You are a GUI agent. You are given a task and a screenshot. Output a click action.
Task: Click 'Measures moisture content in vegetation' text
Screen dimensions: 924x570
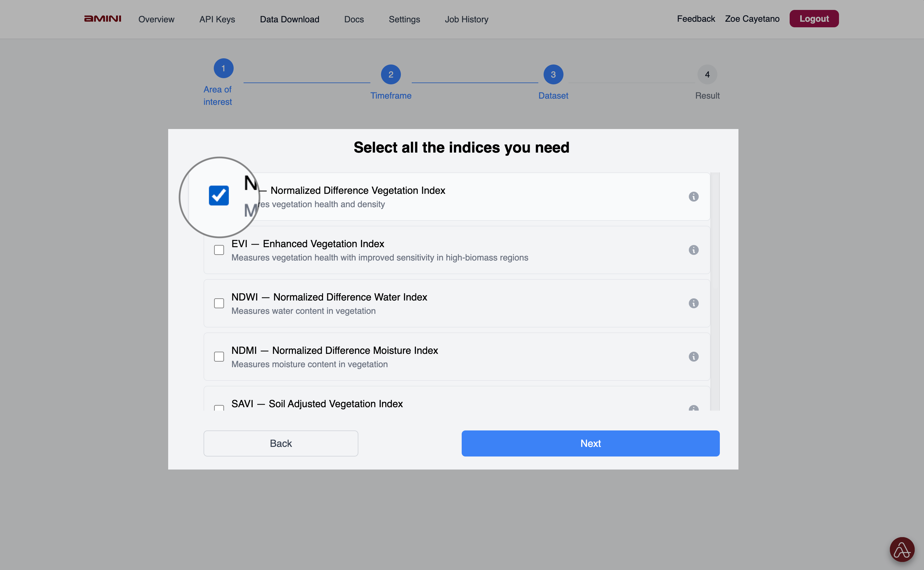pos(309,364)
